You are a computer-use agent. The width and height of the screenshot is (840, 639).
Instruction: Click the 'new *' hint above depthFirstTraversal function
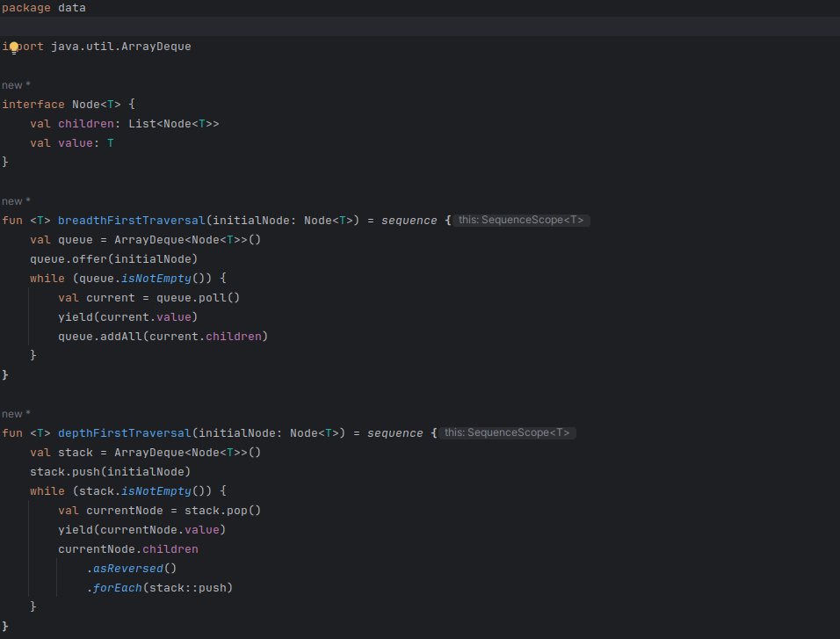click(x=16, y=414)
